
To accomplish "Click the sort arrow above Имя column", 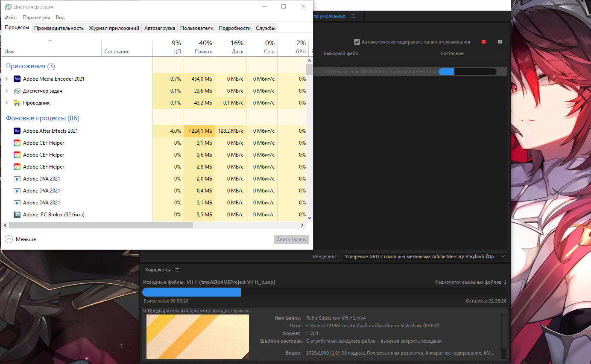I will [50, 41].
